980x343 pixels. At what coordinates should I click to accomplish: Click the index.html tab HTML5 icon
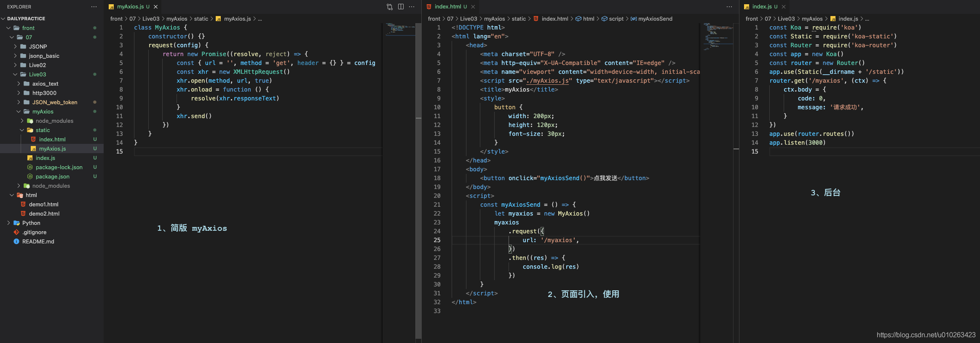click(429, 7)
